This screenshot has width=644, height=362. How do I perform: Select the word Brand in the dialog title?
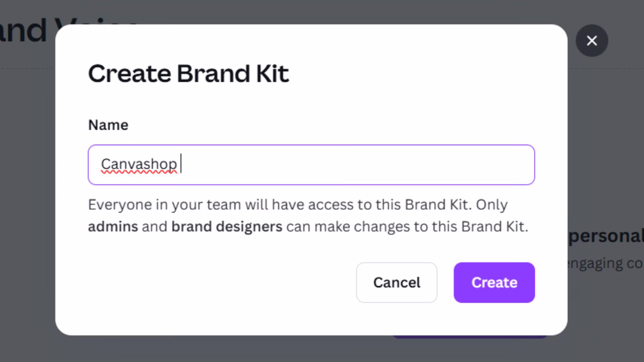(213, 73)
